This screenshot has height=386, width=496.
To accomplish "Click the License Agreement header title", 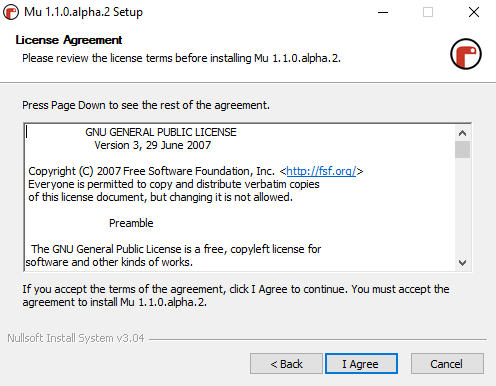I will click(x=69, y=40).
